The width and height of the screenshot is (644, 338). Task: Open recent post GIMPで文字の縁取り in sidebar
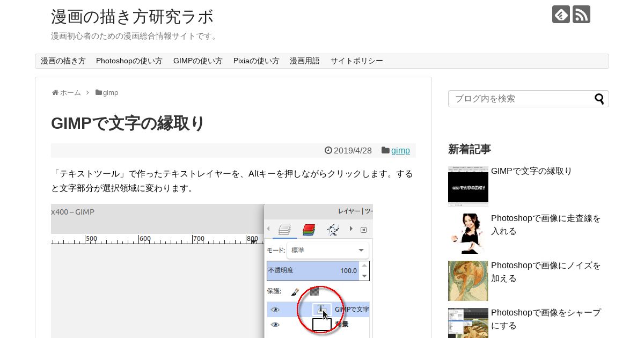click(531, 171)
